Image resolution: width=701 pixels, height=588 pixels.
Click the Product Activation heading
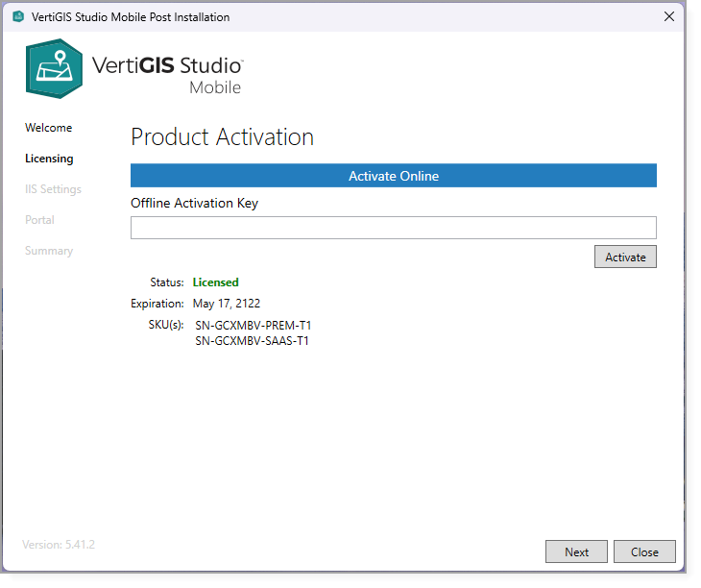222,136
